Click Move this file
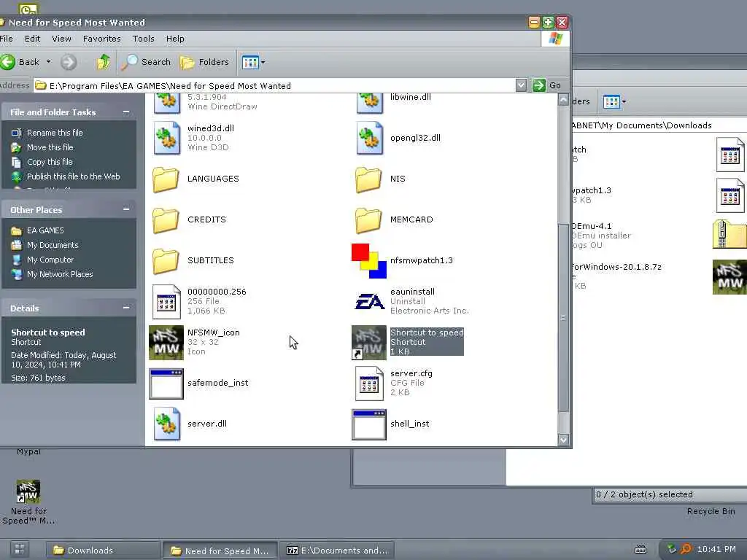This screenshot has width=747, height=560. click(42, 147)
